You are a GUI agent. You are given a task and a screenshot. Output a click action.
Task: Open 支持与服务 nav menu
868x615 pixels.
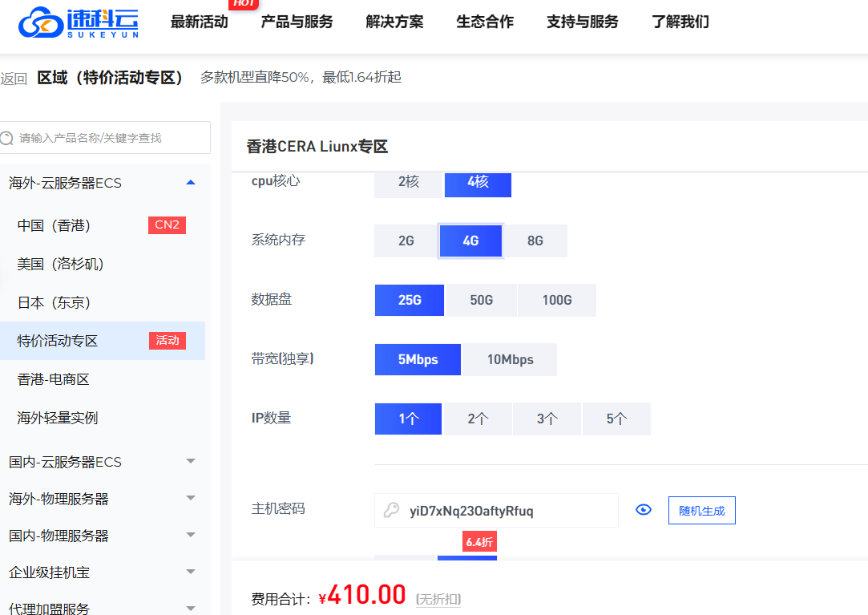point(583,22)
